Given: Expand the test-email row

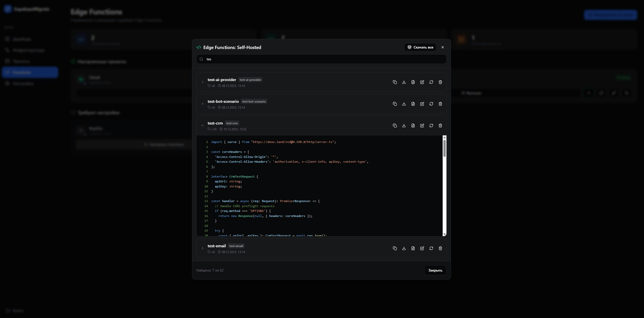Looking at the screenshot, I should click(x=202, y=248).
